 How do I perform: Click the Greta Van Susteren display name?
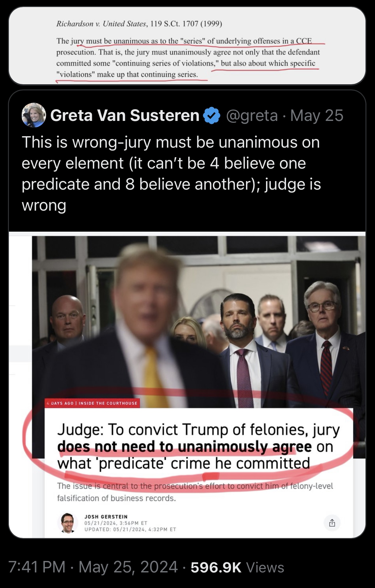(x=125, y=115)
